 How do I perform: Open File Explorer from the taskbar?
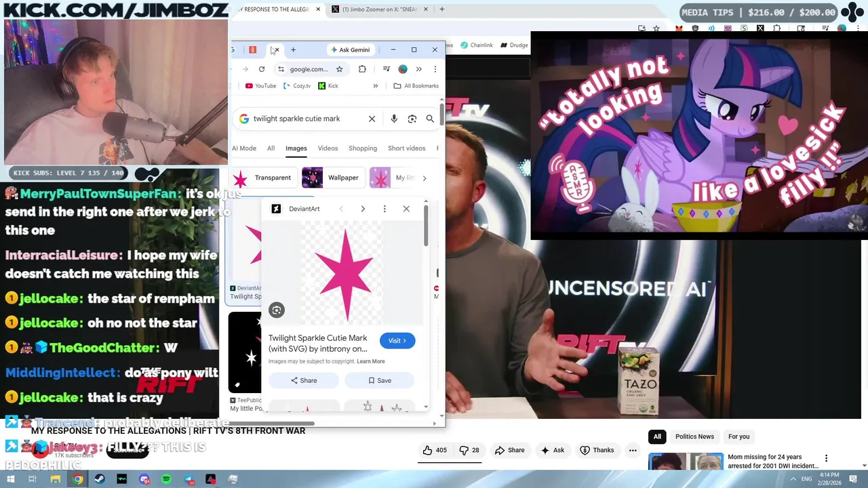(56, 480)
